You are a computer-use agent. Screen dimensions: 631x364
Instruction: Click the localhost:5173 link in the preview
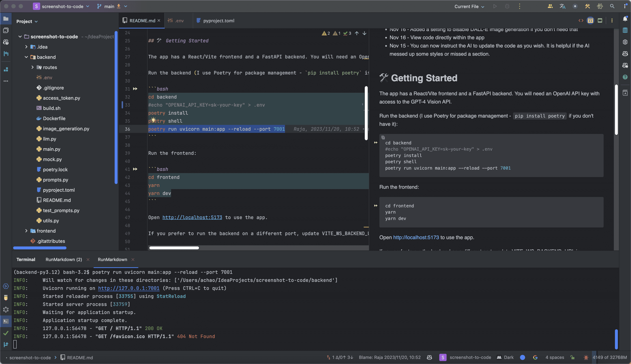click(416, 237)
